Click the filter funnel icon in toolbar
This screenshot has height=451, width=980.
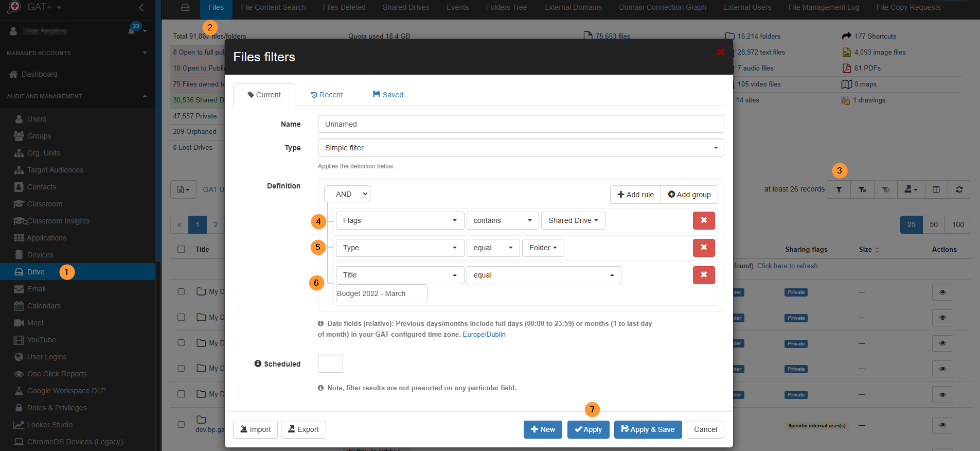[x=839, y=189]
